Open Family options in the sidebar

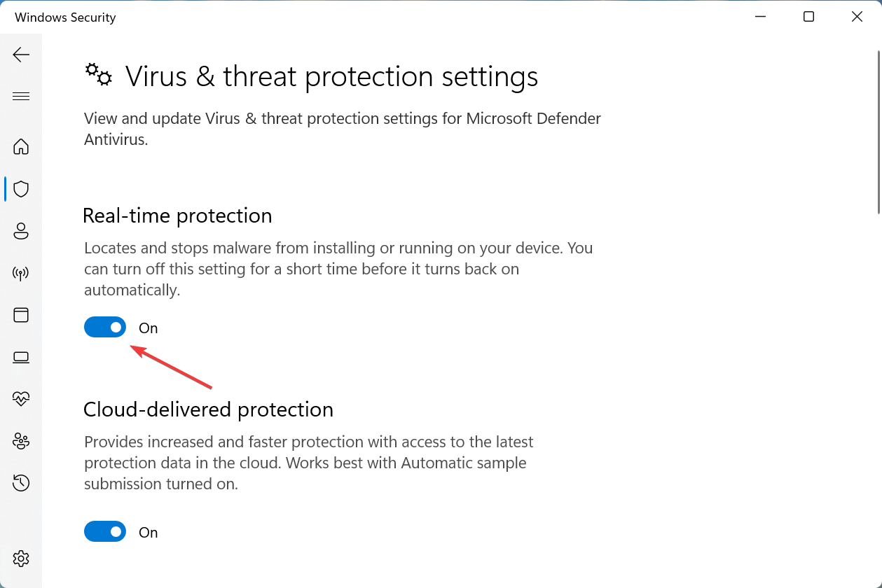pyautogui.click(x=21, y=441)
